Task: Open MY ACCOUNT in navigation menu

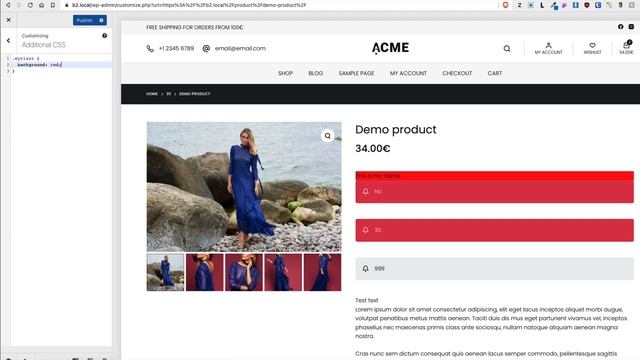Action: pos(408,73)
